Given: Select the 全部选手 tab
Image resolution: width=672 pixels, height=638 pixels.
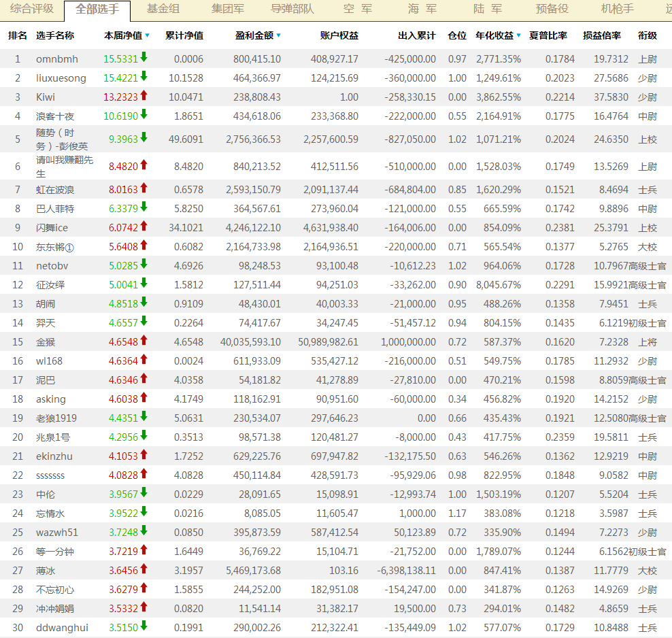Looking at the screenshot, I should tap(97, 10).
